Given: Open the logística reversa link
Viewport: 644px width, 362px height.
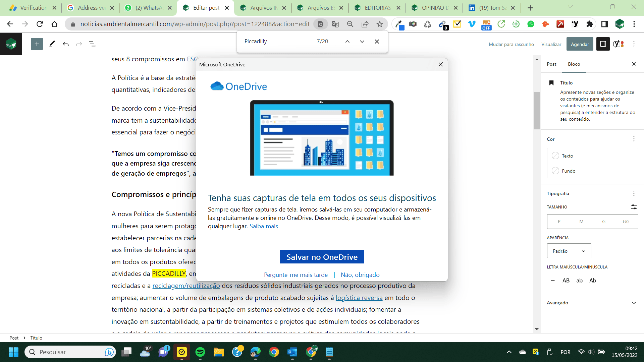Looking at the screenshot, I should tap(359, 298).
